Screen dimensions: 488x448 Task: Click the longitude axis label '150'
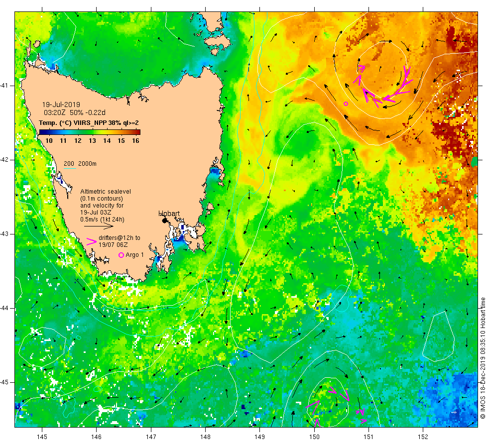click(314, 437)
